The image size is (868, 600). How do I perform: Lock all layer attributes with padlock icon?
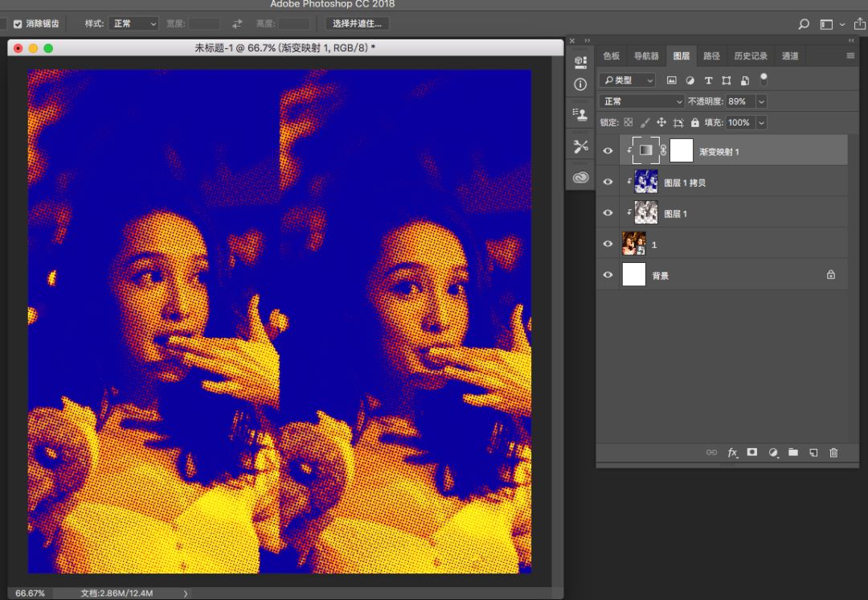tap(694, 123)
